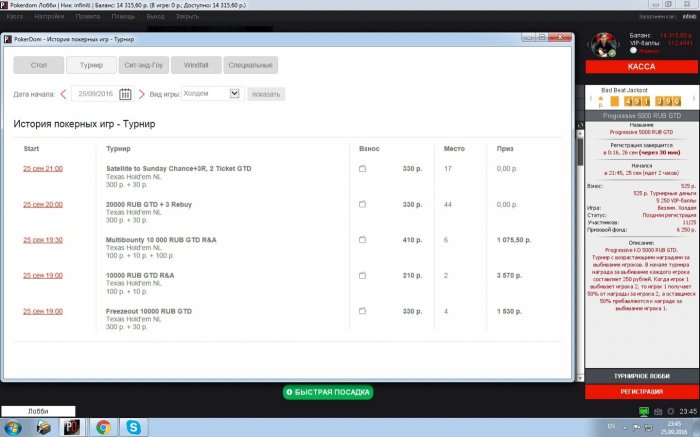Open the calendar date picker icon

[125, 94]
